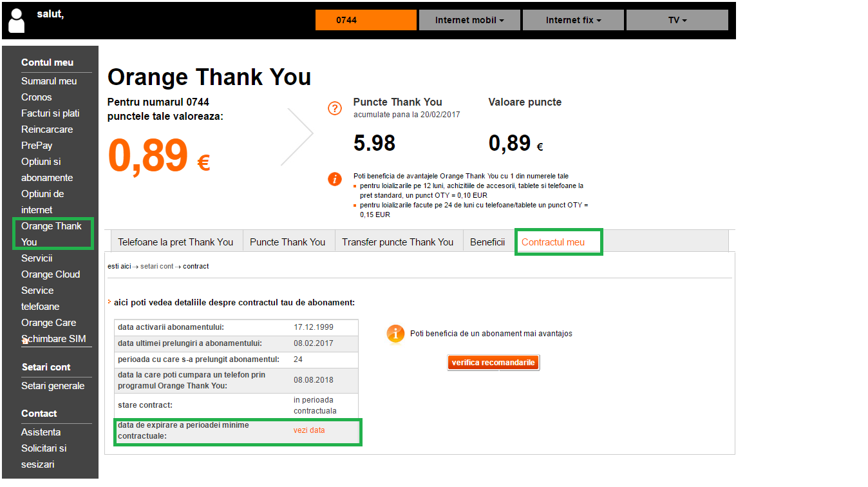
Task: Open Asistenta in Contact section
Action: pyautogui.click(x=41, y=432)
